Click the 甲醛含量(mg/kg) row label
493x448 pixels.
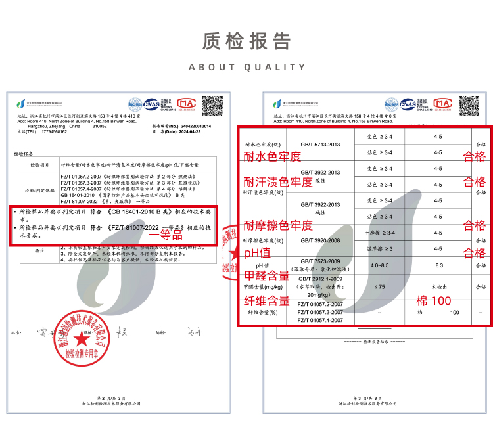[263, 287]
